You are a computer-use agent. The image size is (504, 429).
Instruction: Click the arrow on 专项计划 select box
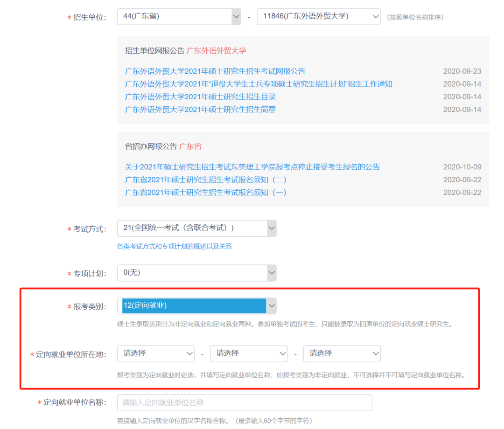tap(271, 273)
